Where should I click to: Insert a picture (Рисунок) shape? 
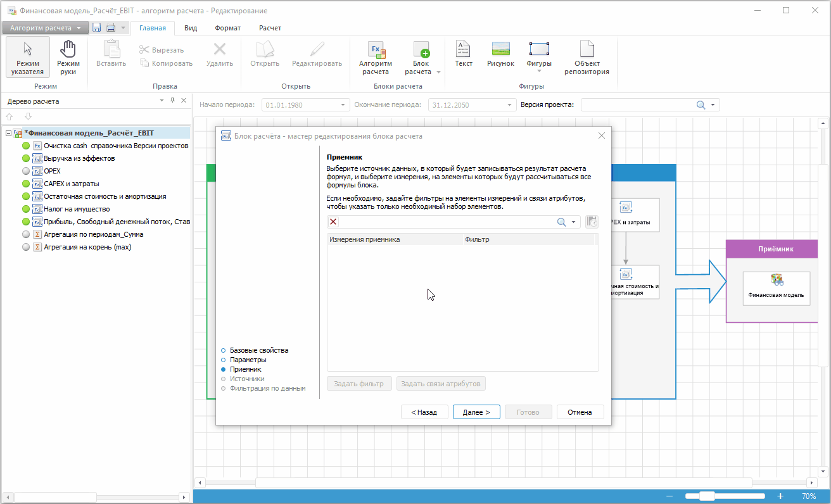click(500, 54)
